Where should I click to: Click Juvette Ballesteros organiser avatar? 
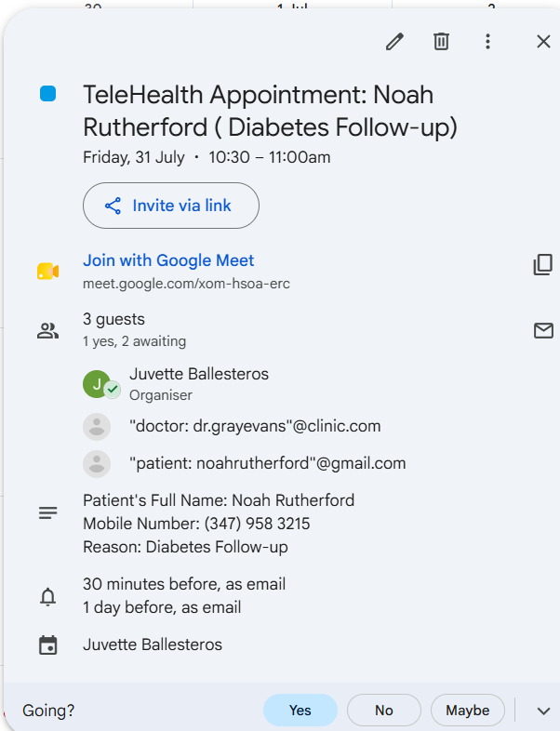97,384
